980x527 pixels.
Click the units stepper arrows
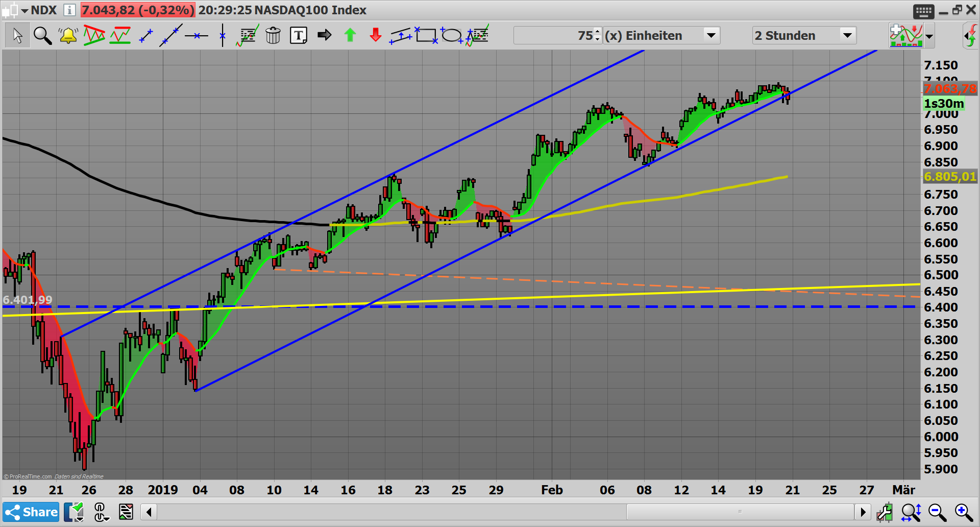coord(598,36)
